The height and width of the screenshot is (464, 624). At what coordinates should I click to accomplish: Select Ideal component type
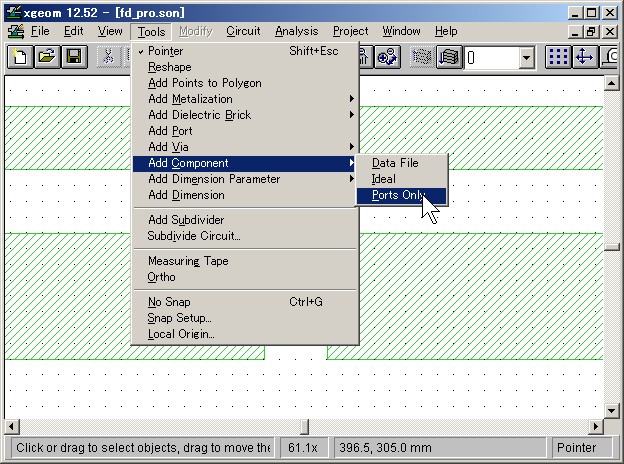click(402, 179)
